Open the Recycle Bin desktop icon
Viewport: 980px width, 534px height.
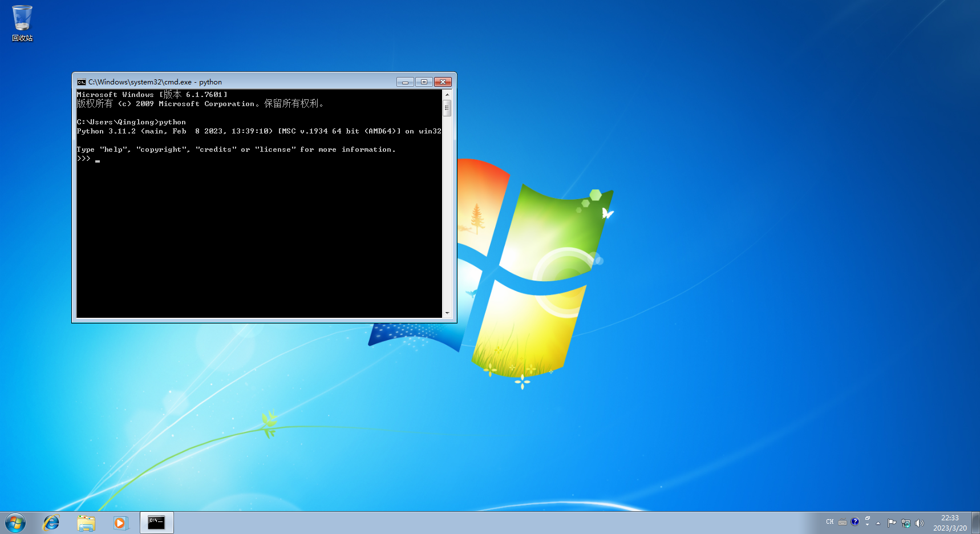22,22
